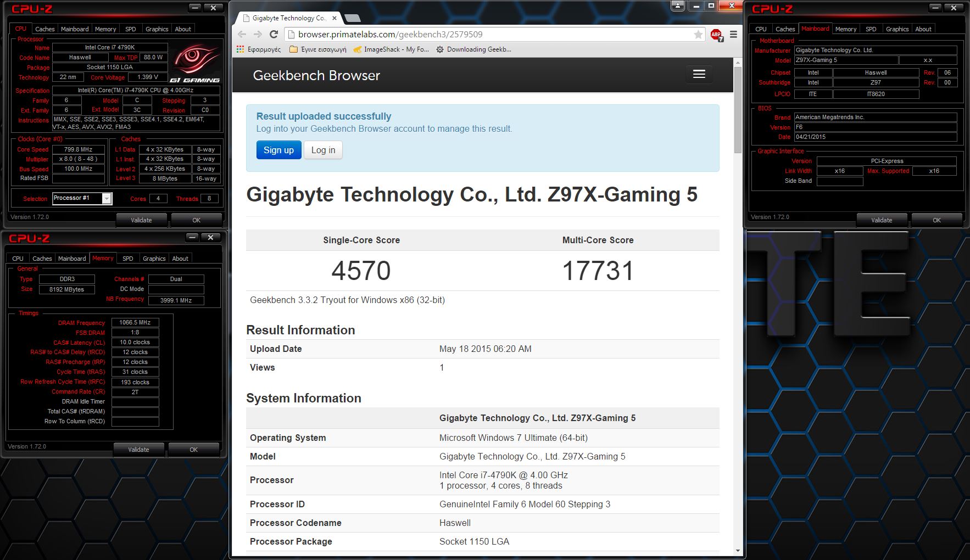Switch to Caches tab in CPU window

coord(45,29)
